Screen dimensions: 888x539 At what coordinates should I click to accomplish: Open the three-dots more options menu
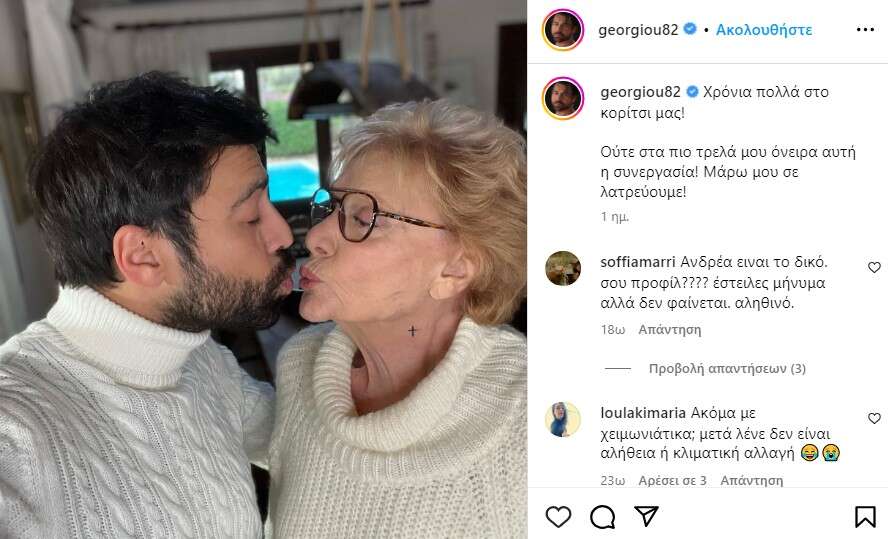pos(865,30)
